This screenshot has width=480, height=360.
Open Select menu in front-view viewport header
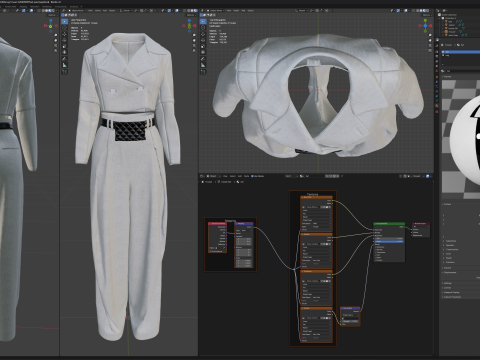tap(98, 11)
